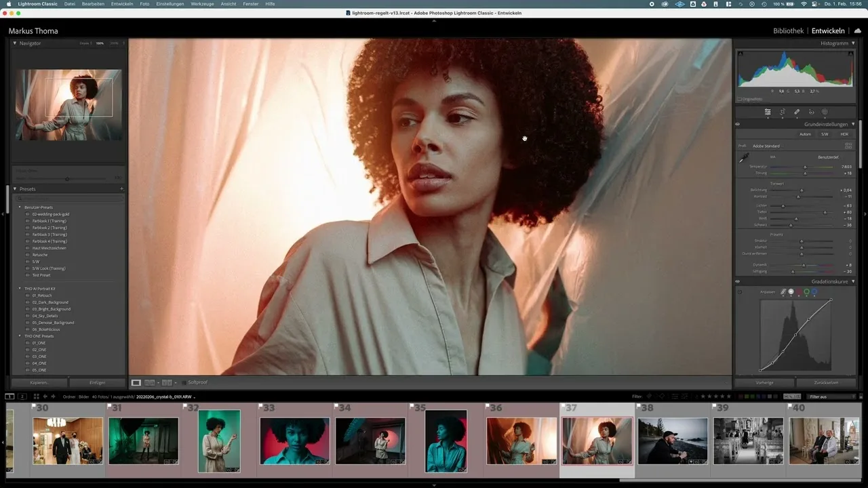Open the Werkzeuge menu
Viewport: 868px width, 488px height.
(x=202, y=4)
